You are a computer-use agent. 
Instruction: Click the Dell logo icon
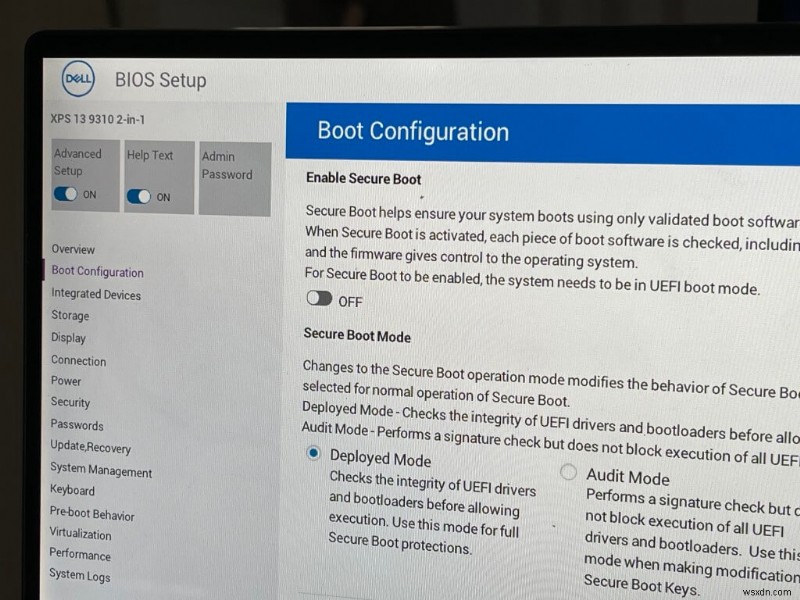pos(75,79)
